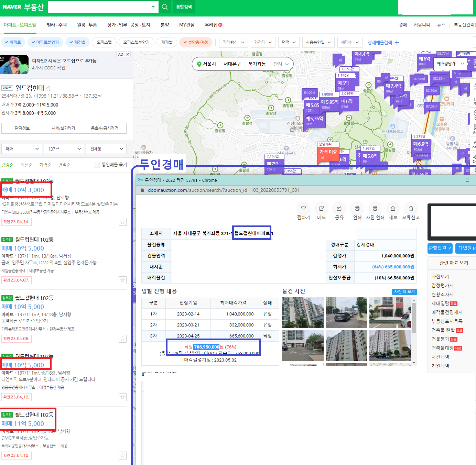476x465 pixels.
Task: Sort listings by 면적순
Action: click(64, 165)
